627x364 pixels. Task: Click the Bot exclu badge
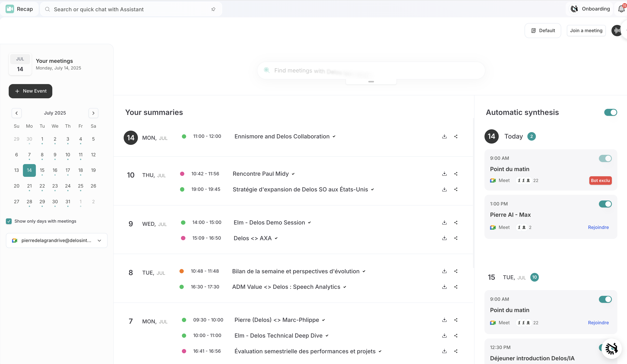(x=600, y=181)
